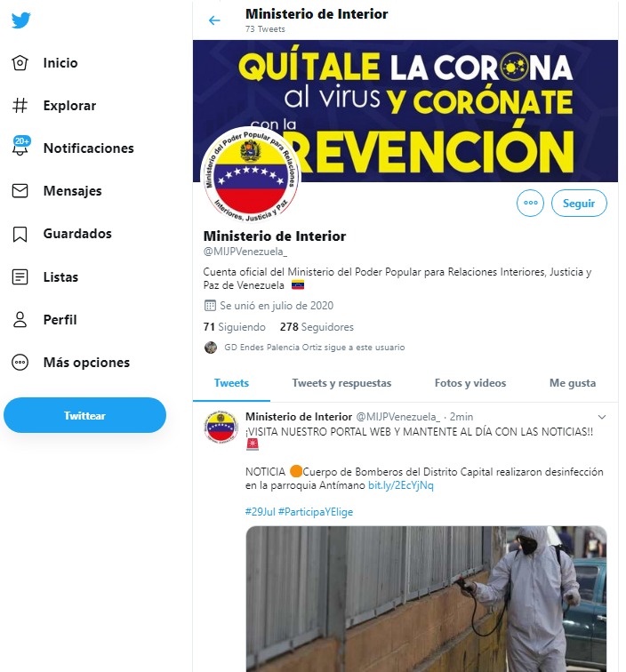Click the Seguir button
The height and width of the screenshot is (672, 626).
[x=579, y=204]
